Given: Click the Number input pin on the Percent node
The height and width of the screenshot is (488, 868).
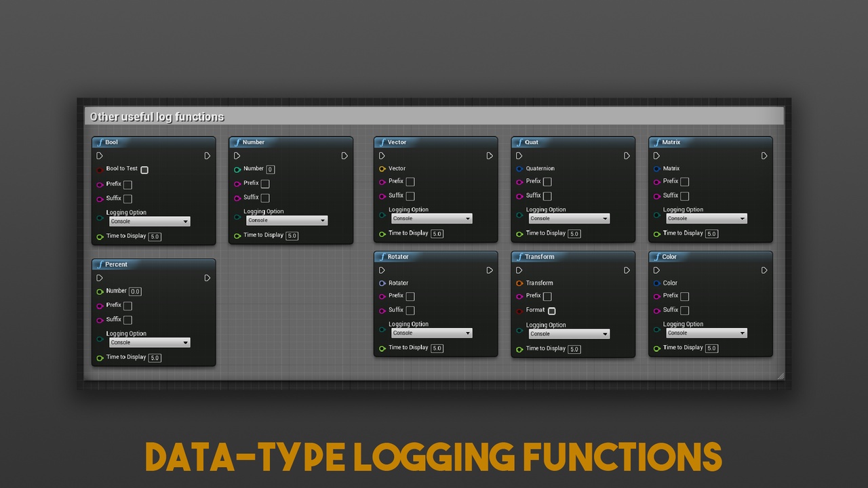Looking at the screenshot, I should pos(100,291).
